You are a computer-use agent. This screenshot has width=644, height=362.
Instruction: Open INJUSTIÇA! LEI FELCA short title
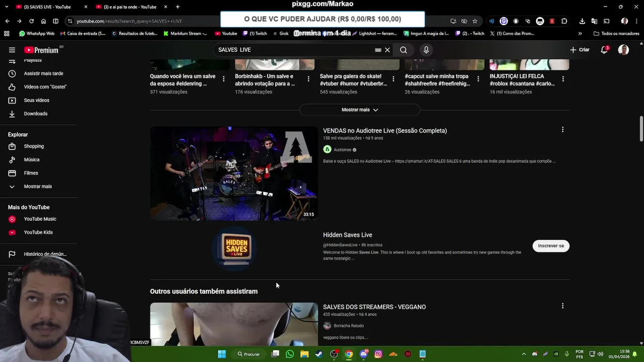[x=522, y=80]
